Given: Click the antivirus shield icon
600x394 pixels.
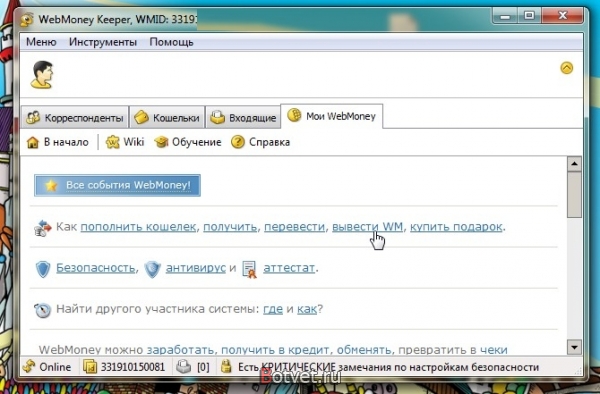Looking at the screenshot, I should click(x=152, y=269).
